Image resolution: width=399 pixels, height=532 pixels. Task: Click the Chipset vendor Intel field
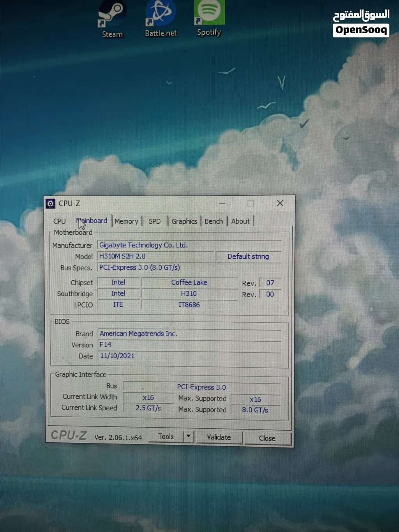(118, 282)
